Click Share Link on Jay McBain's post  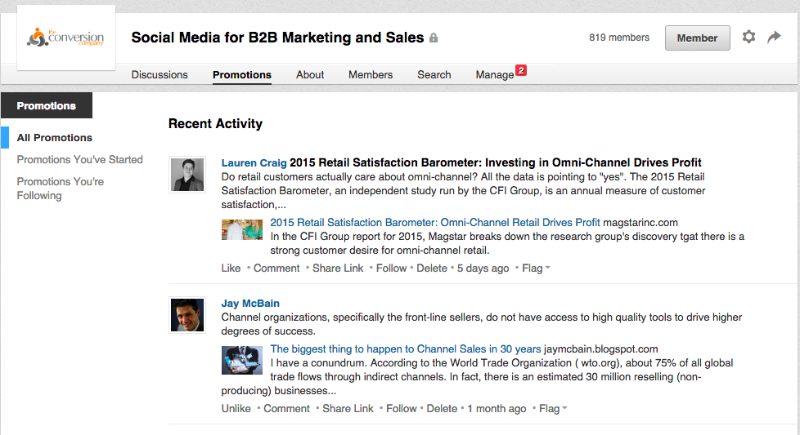pyautogui.click(x=348, y=408)
